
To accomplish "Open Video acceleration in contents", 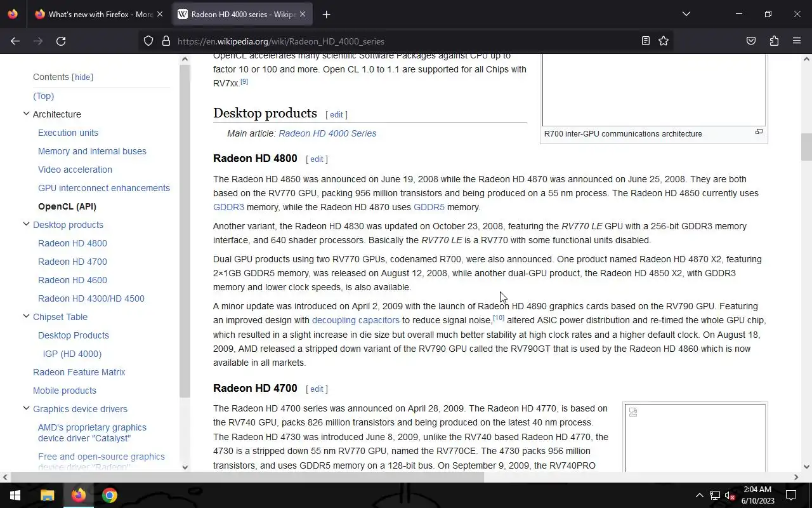I will tap(75, 170).
